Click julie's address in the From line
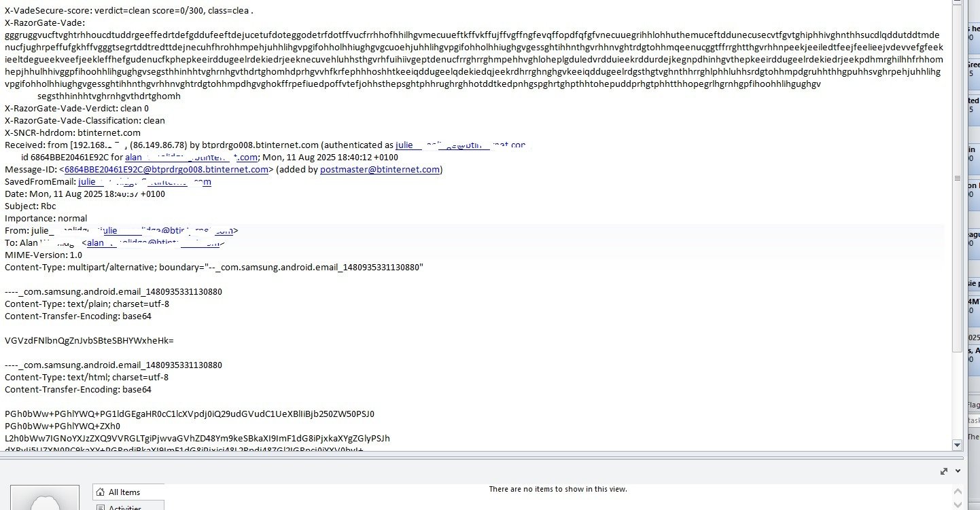The height and width of the screenshot is (510, 980). (168, 231)
